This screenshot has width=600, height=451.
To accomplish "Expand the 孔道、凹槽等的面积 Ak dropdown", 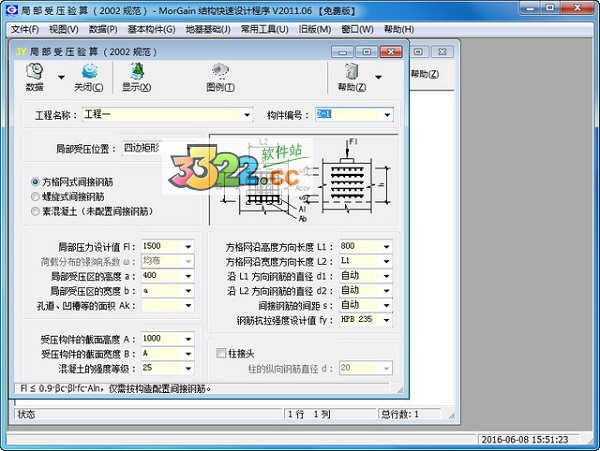I will coord(188,306).
